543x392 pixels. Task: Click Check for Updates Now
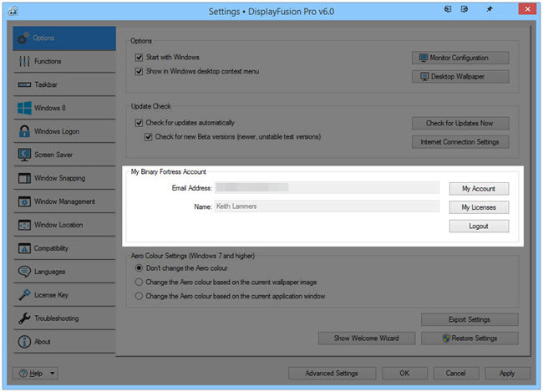pos(460,124)
